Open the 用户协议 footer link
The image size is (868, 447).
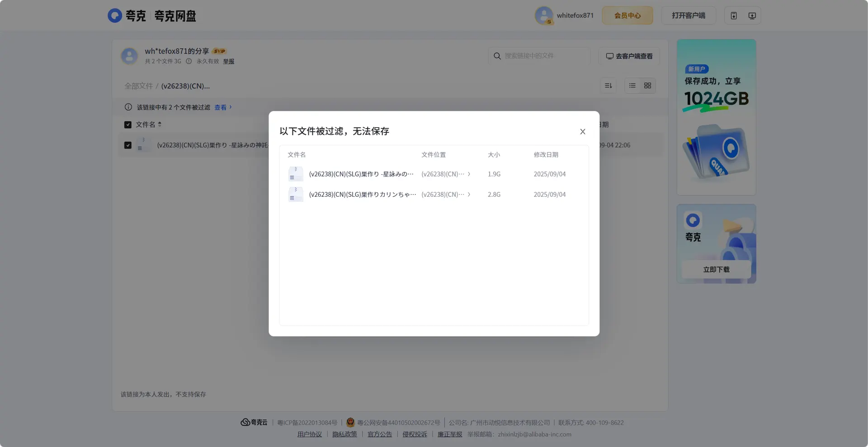pyautogui.click(x=310, y=434)
